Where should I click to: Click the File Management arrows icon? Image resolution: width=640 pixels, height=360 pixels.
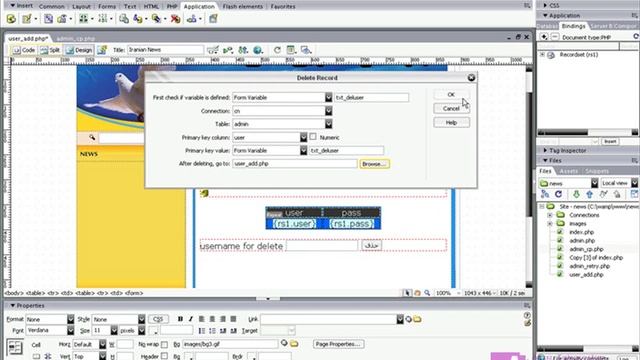[243, 50]
